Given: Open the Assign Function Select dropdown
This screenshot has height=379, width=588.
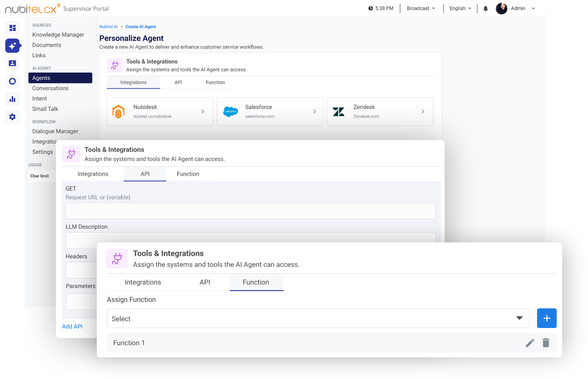Looking at the screenshot, I should (x=318, y=318).
